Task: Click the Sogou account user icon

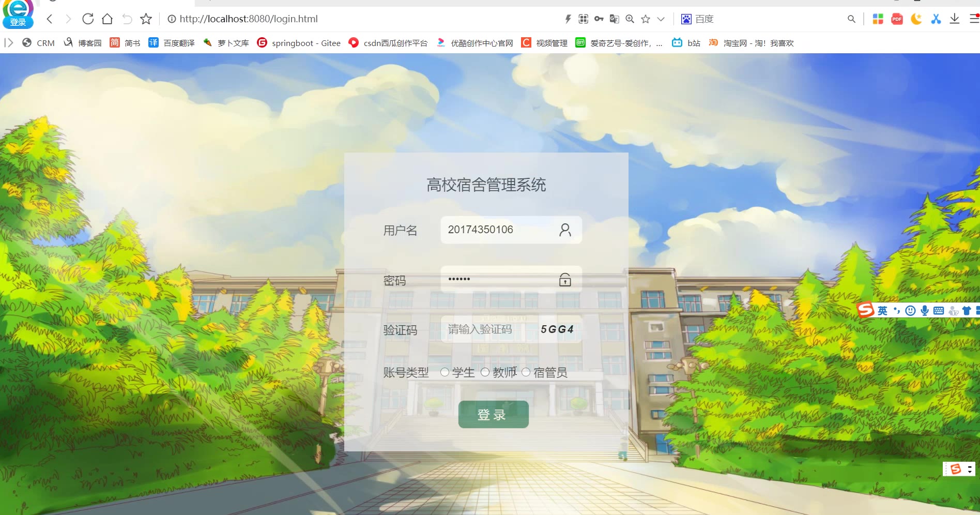Action: click(x=953, y=311)
